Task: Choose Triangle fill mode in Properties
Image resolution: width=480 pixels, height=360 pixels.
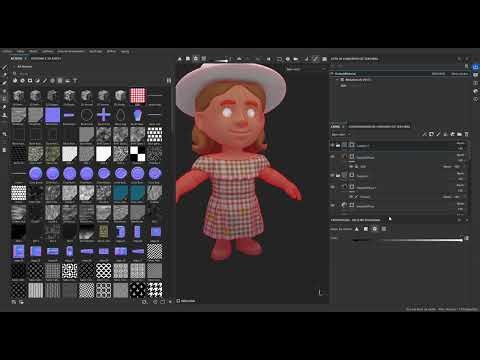Action: point(357,229)
